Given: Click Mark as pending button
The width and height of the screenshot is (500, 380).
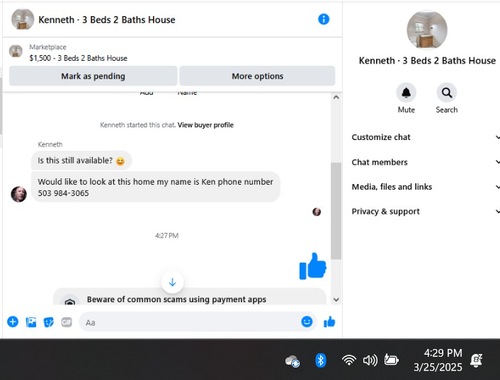Looking at the screenshot, I should 93,76.
